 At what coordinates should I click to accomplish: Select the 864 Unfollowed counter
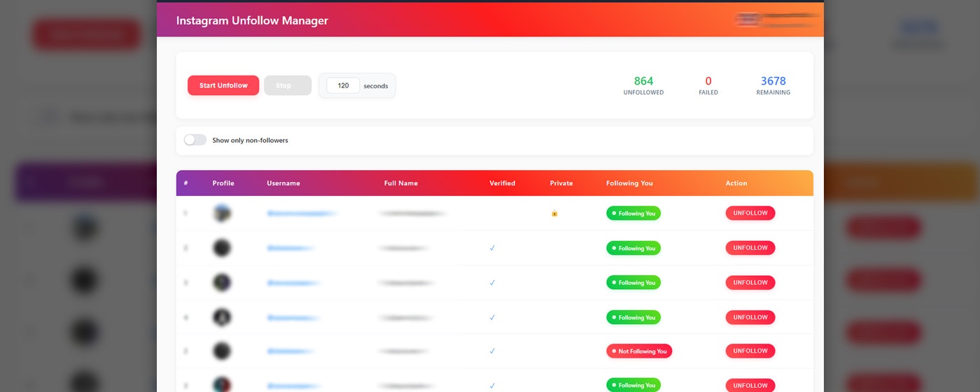643,85
